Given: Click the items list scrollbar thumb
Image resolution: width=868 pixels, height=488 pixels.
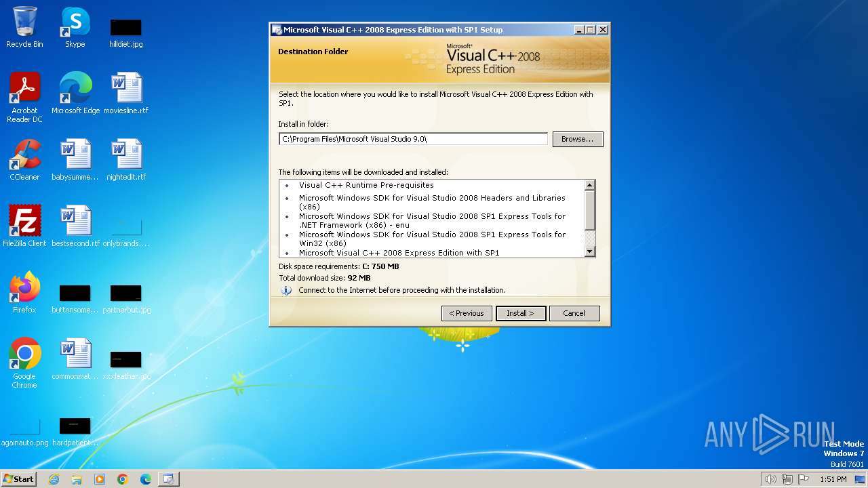Looking at the screenshot, I should point(589,210).
